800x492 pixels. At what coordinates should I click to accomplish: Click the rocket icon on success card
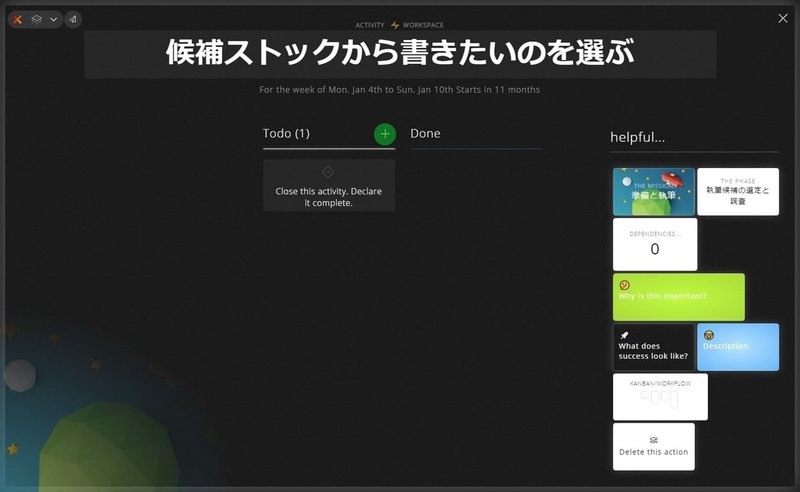coord(624,335)
